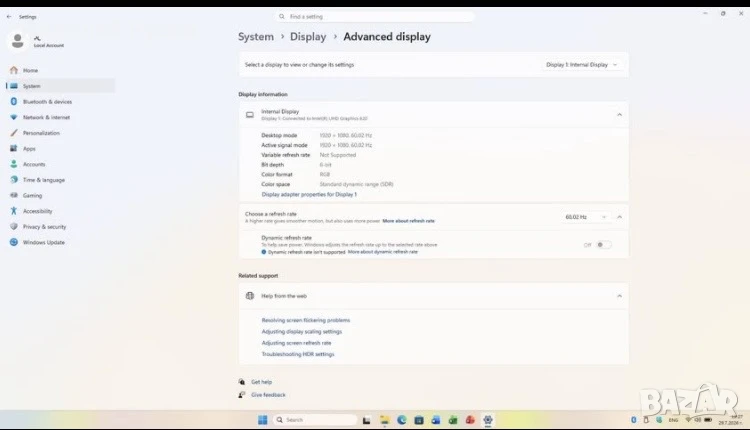Click the Internal Display monitor icon
This screenshot has width=750, height=430.
250,115
